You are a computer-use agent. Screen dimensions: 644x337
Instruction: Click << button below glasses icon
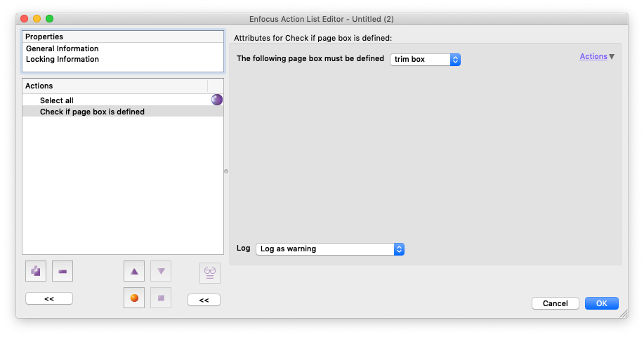[x=204, y=300]
